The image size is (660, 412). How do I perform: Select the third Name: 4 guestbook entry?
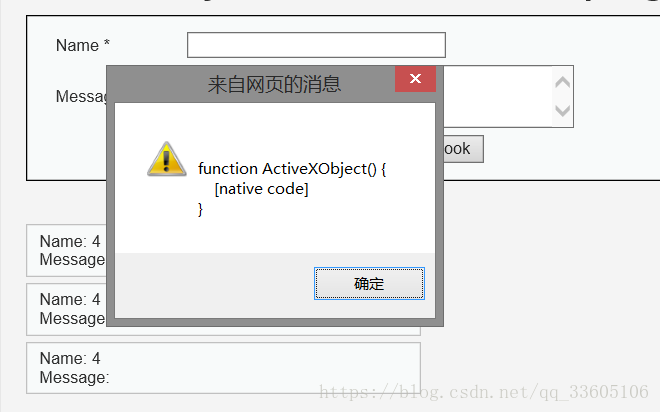224,368
